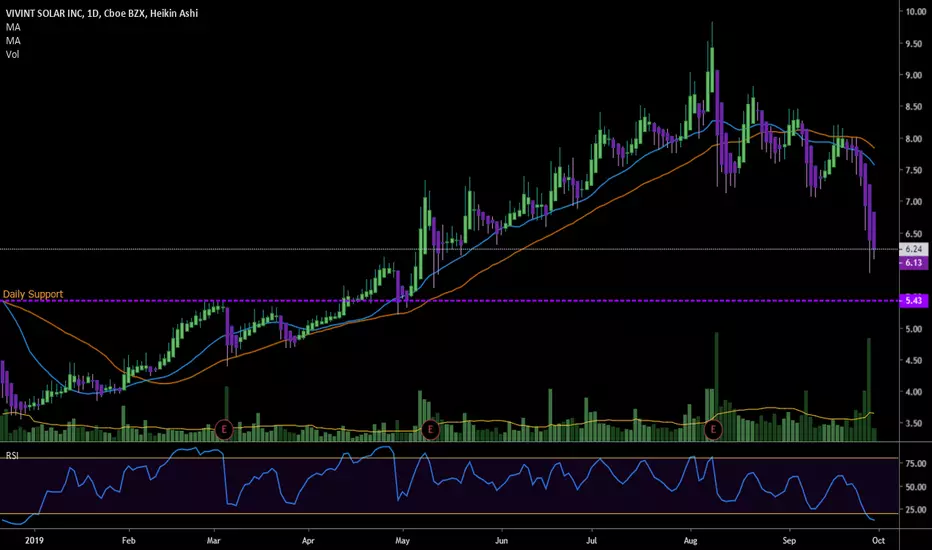Click the 6.13 current price tag
This screenshot has width=932, height=550.
pos(914,263)
